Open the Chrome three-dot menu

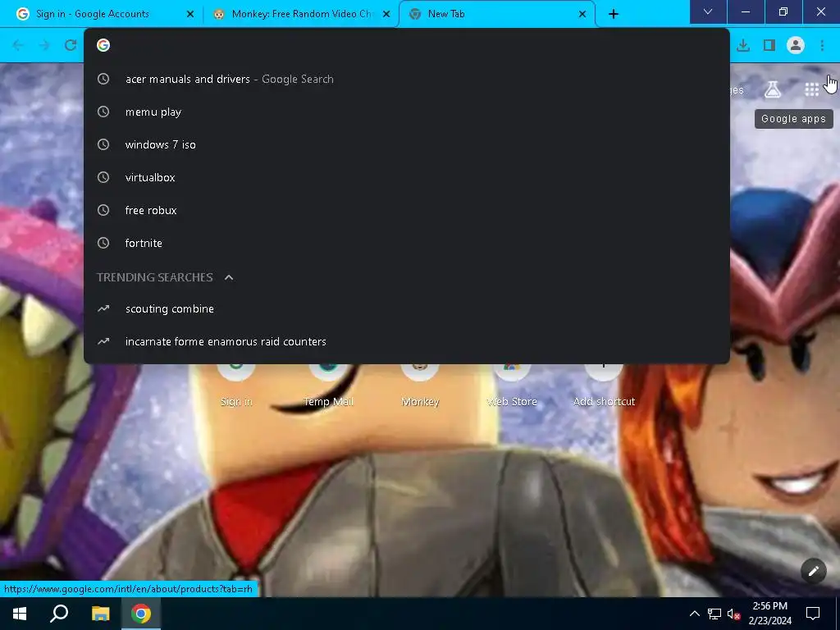tap(822, 46)
